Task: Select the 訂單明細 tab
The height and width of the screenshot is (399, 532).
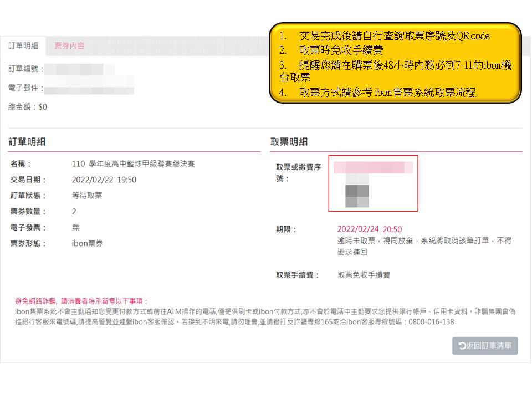Action: point(23,46)
